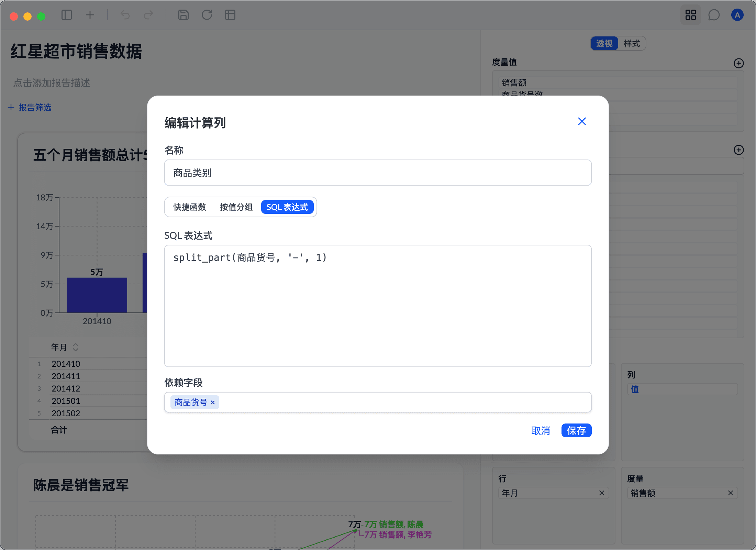This screenshot has height=550, width=756.
Task: Click the table layout icon
Action: coord(230,15)
